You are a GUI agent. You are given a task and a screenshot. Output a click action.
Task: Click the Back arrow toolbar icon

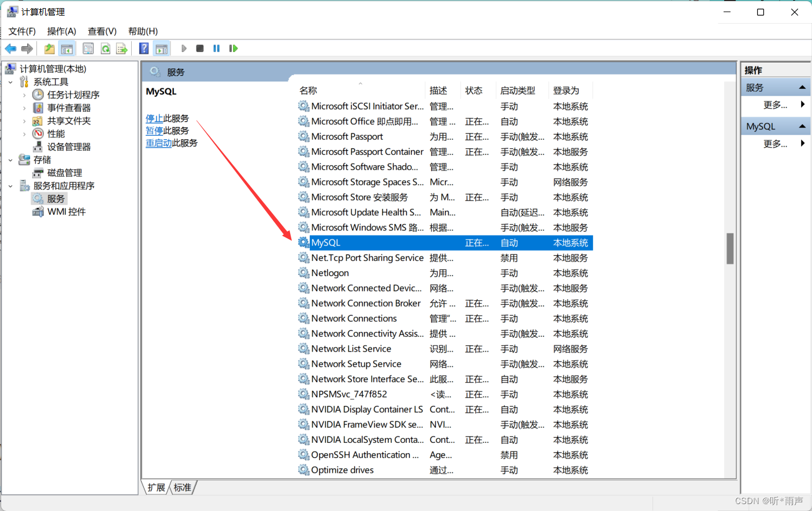[10, 49]
